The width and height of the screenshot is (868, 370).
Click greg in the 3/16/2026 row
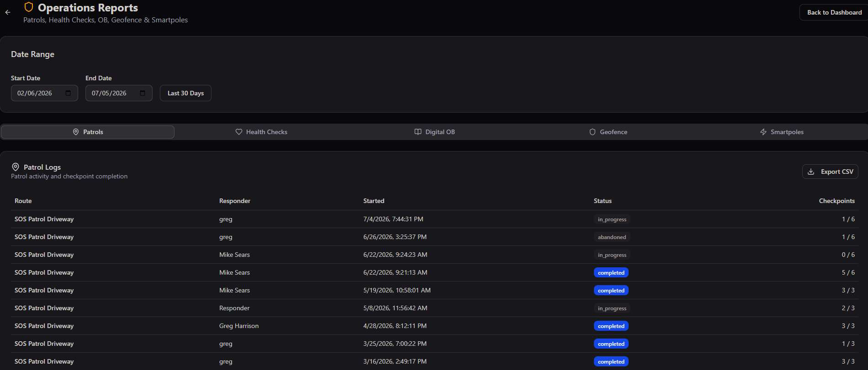226,361
